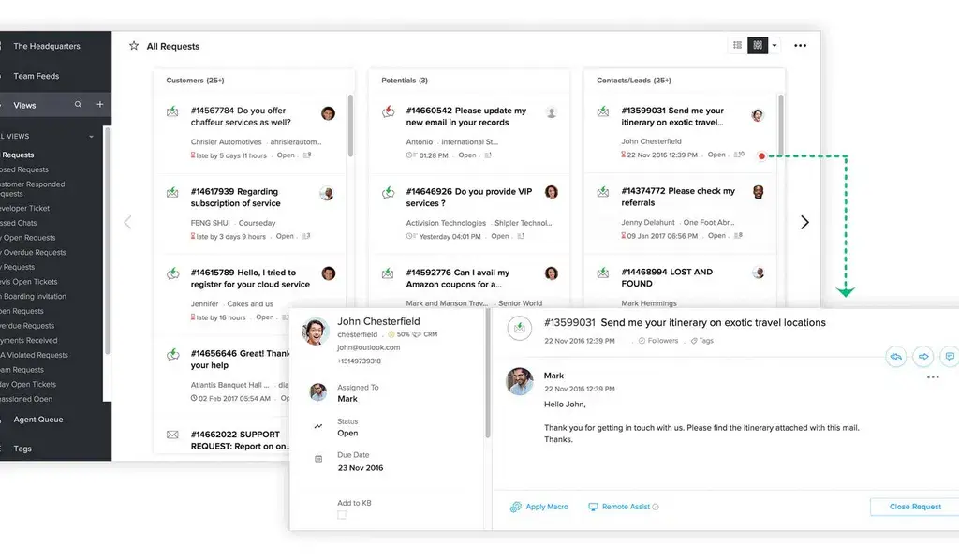Click assignee avatar on ticket #14567784

click(329, 113)
